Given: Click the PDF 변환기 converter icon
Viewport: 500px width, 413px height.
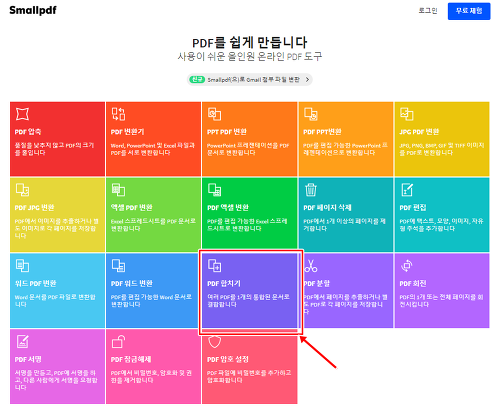Looking at the screenshot, I should point(118,114).
